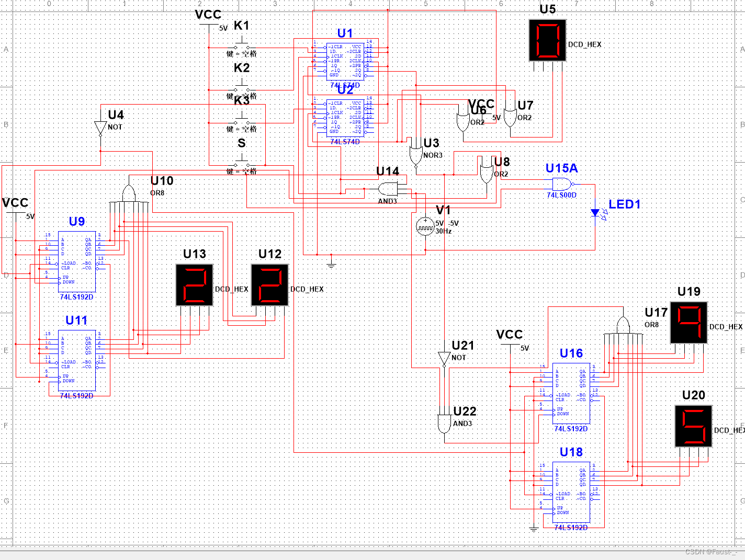745x560 pixels.
Task: Select the U9 74LS192D counter chip
Action: [77, 261]
